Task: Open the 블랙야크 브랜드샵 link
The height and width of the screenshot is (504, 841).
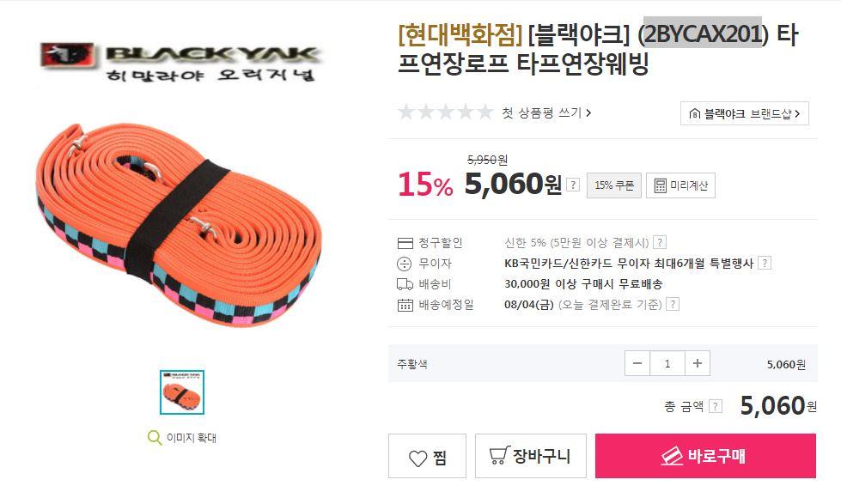Action: (x=745, y=113)
